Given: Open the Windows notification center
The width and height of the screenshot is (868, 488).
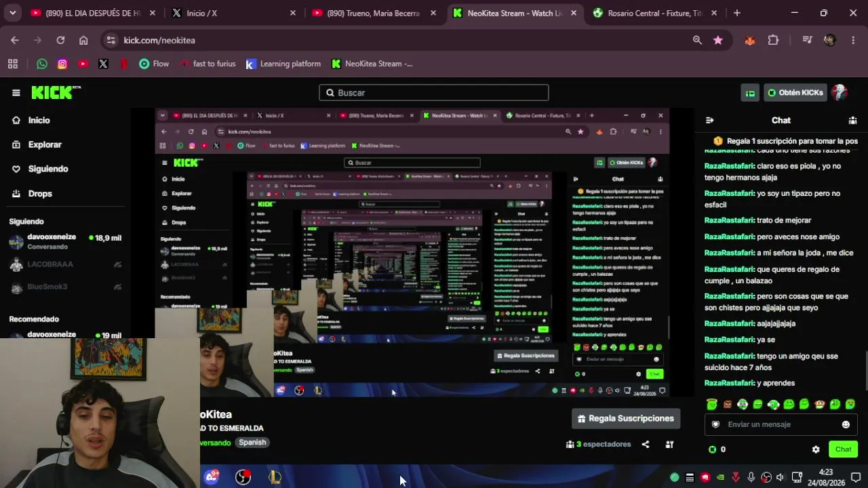Looking at the screenshot, I should point(856,477).
